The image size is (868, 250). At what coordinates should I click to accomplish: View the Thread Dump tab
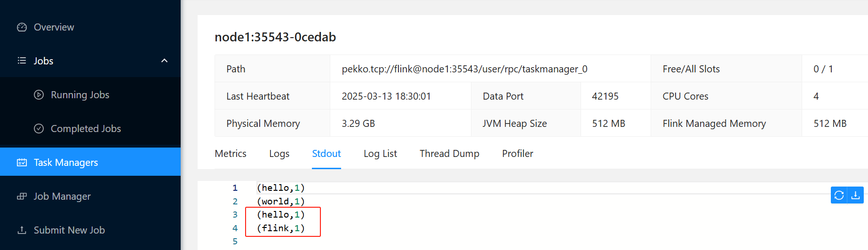[449, 154]
